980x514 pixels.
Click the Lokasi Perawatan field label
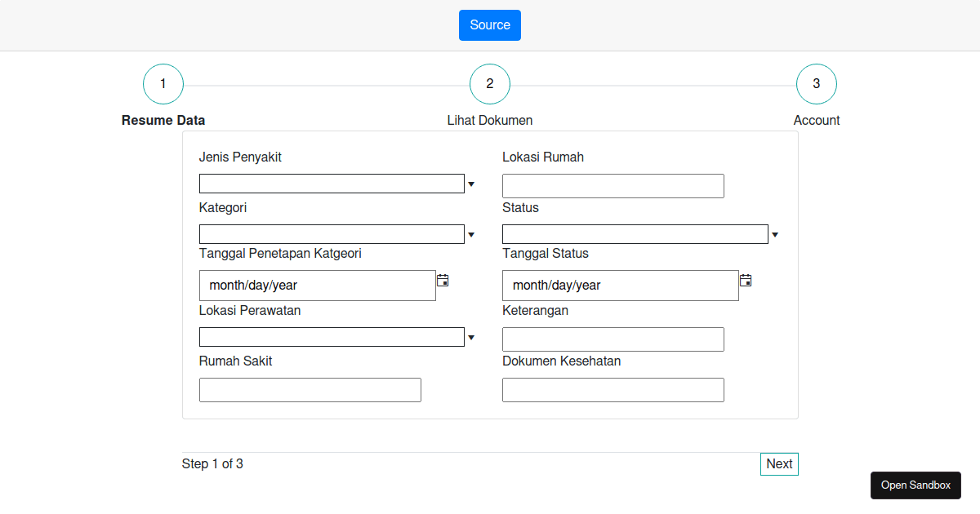(250, 311)
